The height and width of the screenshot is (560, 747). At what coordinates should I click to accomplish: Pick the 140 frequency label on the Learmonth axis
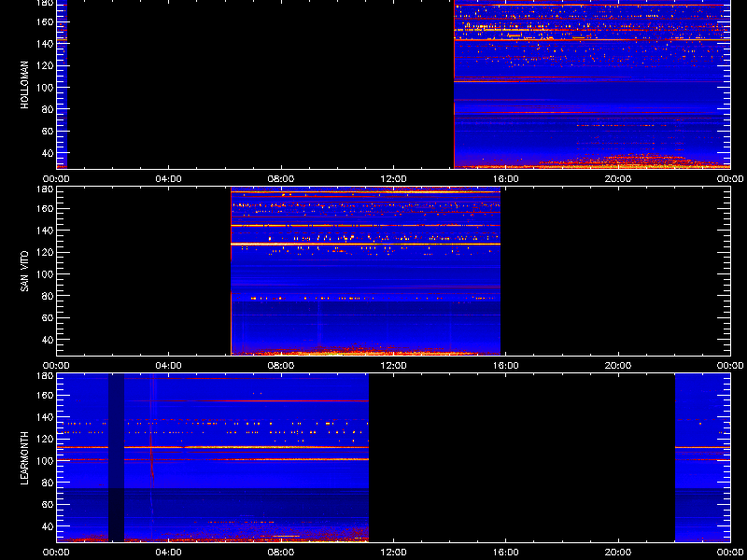(46, 417)
